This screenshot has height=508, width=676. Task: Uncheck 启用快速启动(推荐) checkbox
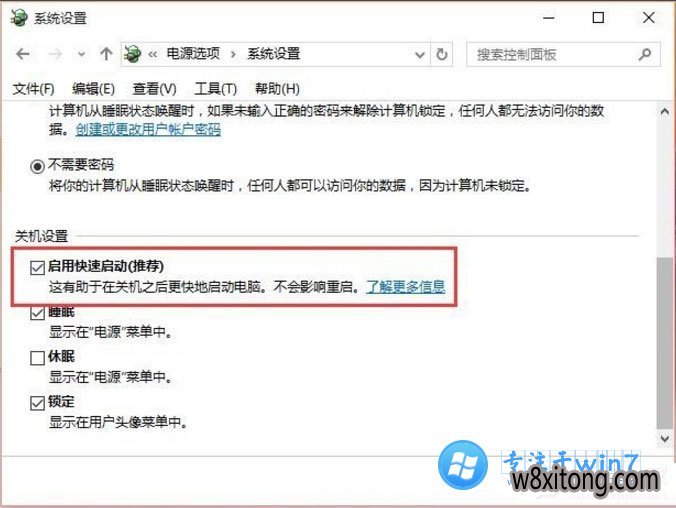click(38, 267)
